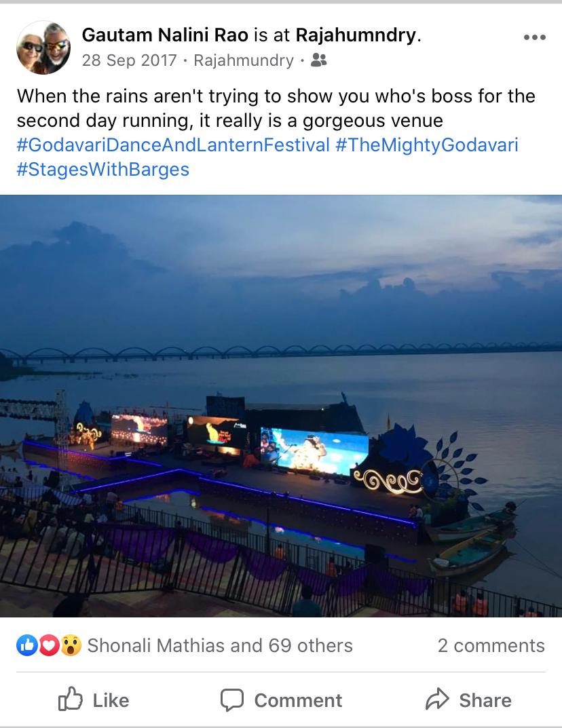The width and height of the screenshot is (562, 728).
Task: Tap the speech bubble Comment icon
Action: [232, 700]
